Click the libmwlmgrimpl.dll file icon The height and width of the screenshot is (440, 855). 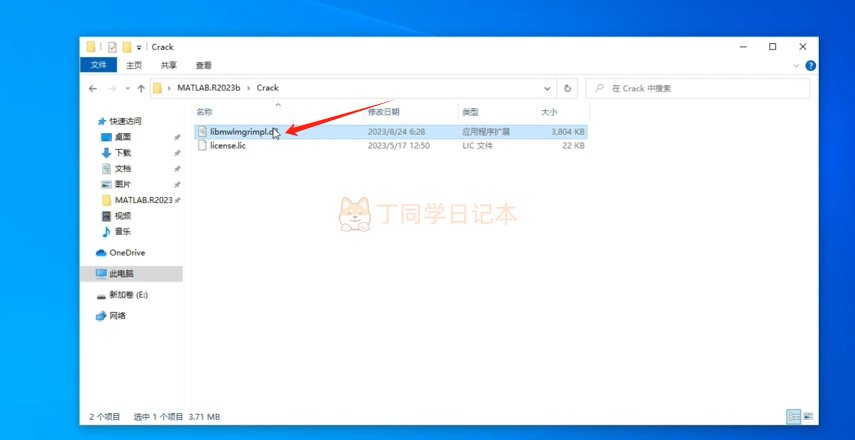[x=202, y=131]
